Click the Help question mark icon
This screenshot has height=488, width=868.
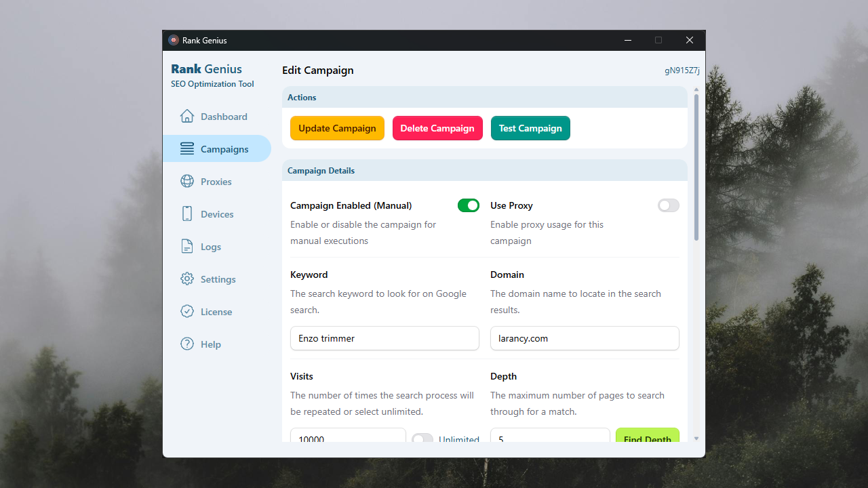[187, 344]
